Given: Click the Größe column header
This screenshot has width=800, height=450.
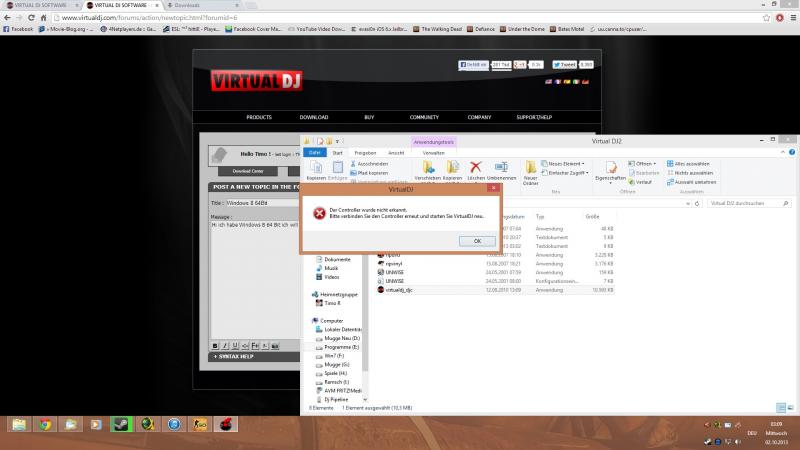Looking at the screenshot, I should 592,217.
